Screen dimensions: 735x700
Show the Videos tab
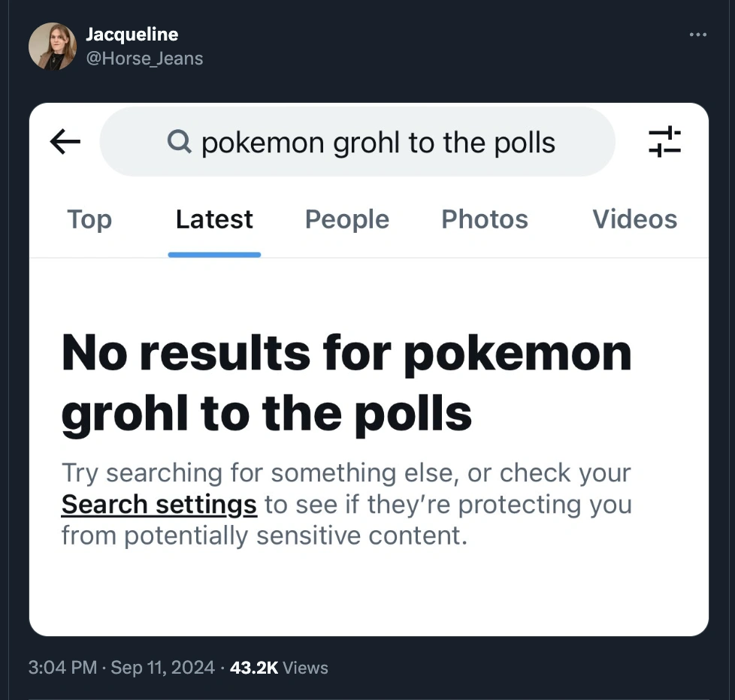point(634,219)
